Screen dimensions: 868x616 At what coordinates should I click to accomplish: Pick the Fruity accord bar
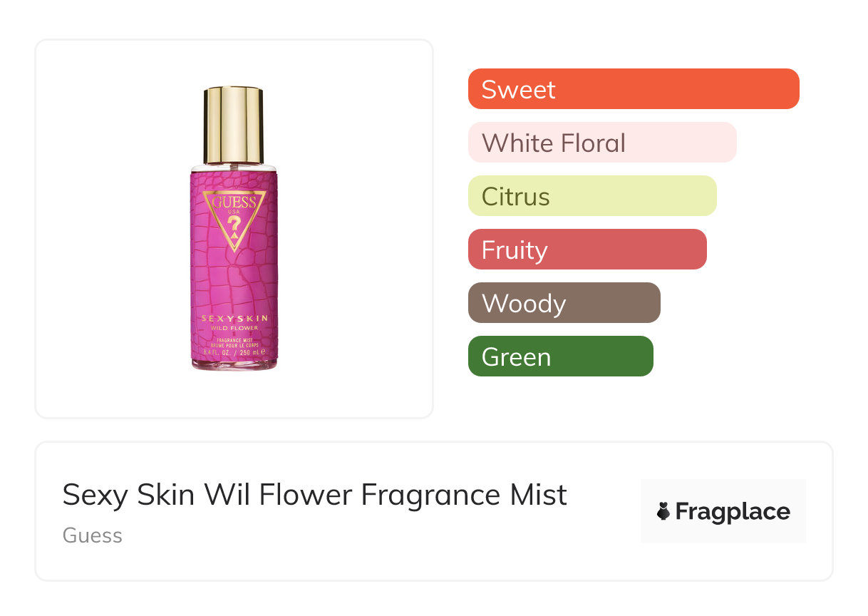click(587, 250)
